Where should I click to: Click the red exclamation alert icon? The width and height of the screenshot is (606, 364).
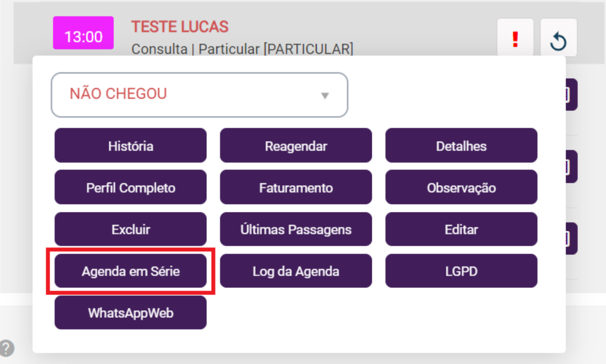[515, 38]
